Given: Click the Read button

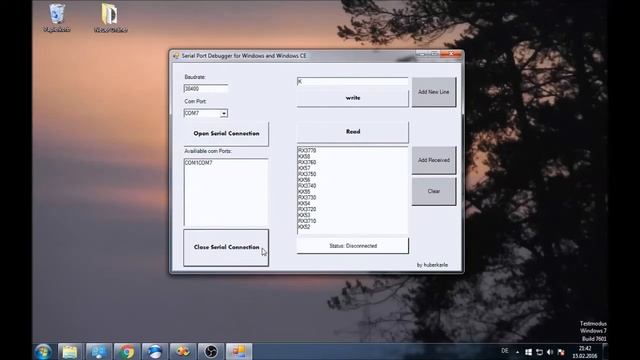Looking at the screenshot, I should click(353, 132).
